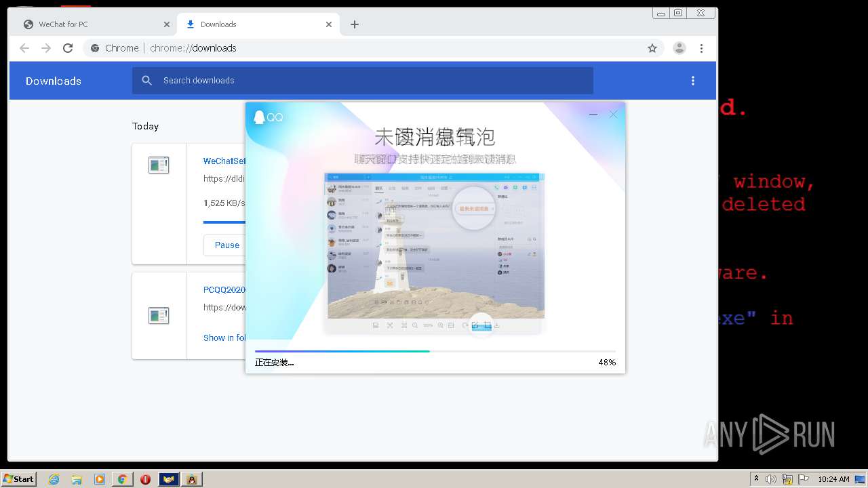Minimize the Chrome browser window
The height and width of the screenshot is (488, 868).
[661, 13]
